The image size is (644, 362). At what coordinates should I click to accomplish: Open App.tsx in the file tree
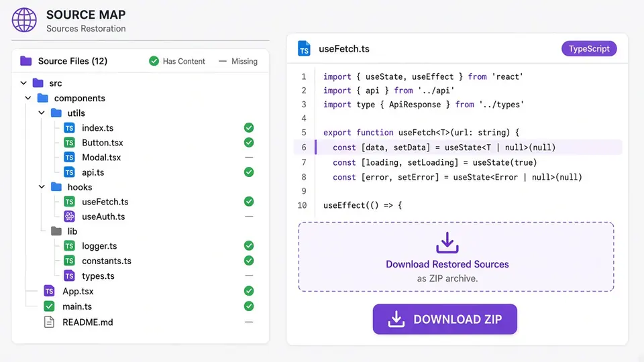coord(78,292)
